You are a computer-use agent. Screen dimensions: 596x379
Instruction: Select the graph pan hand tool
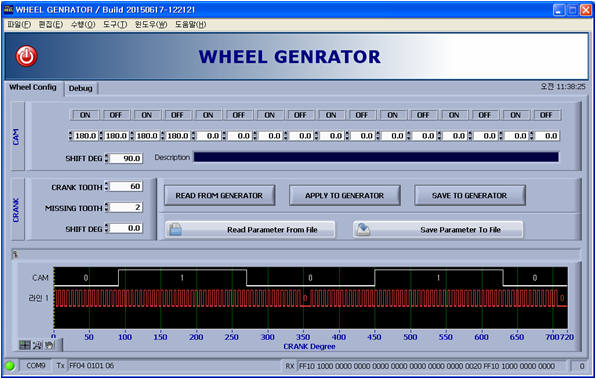click(x=49, y=345)
